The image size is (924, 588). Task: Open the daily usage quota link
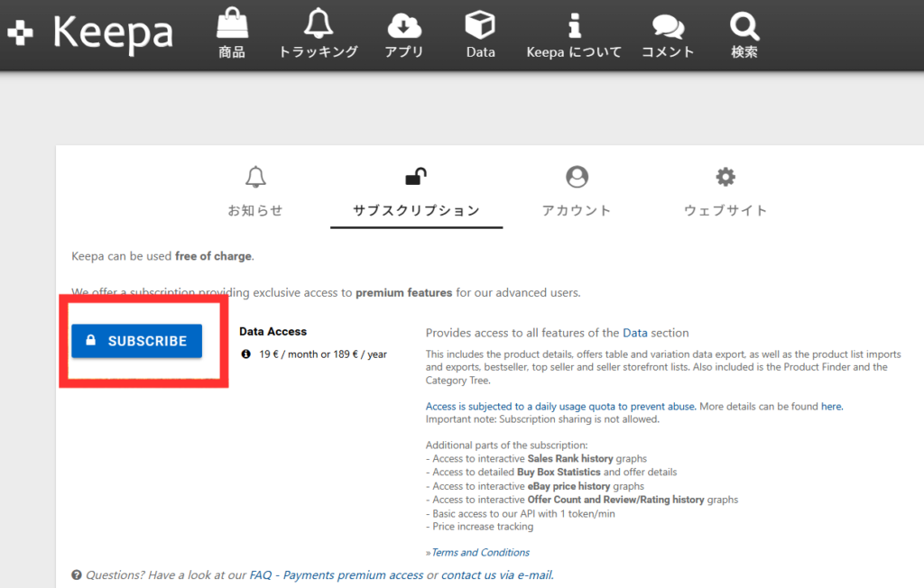pos(560,407)
